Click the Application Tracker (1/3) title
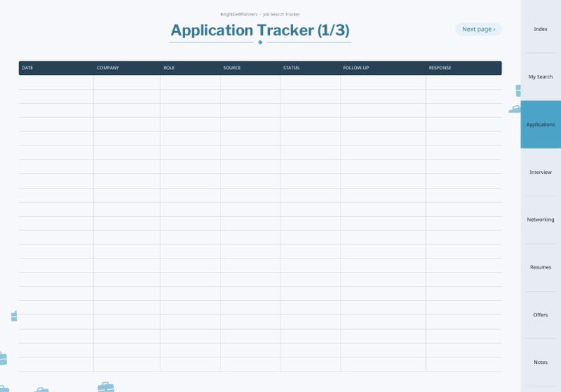561x392 pixels. click(x=260, y=30)
